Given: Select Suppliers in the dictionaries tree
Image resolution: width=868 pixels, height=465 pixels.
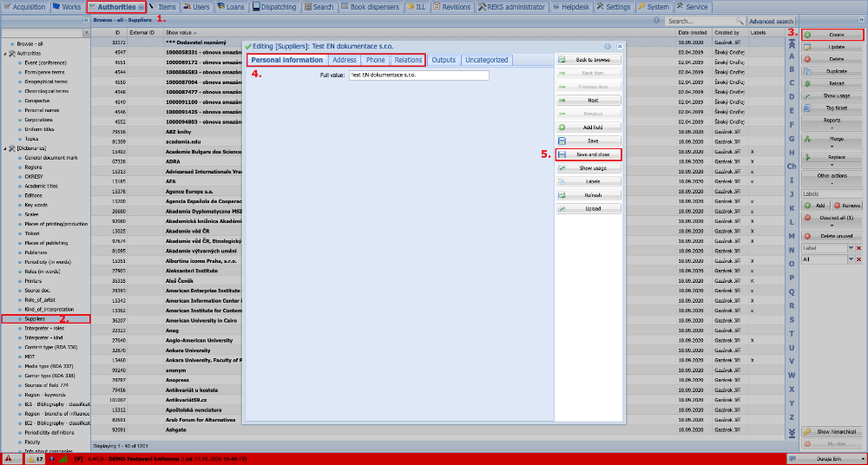Looking at the screenshot, I should (x=35, y=319).
